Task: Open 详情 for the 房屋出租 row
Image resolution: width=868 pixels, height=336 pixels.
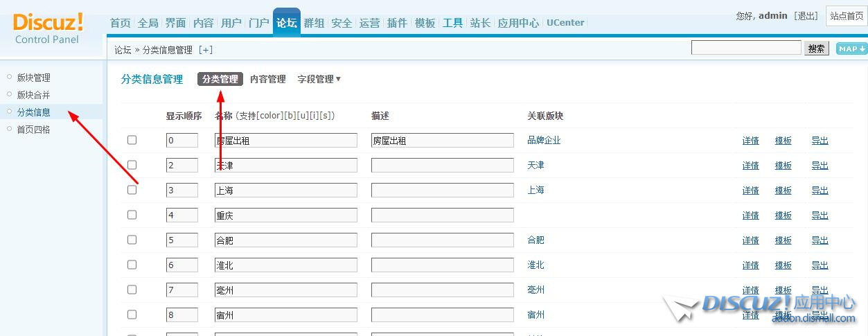Action: [x=751, y=141]
